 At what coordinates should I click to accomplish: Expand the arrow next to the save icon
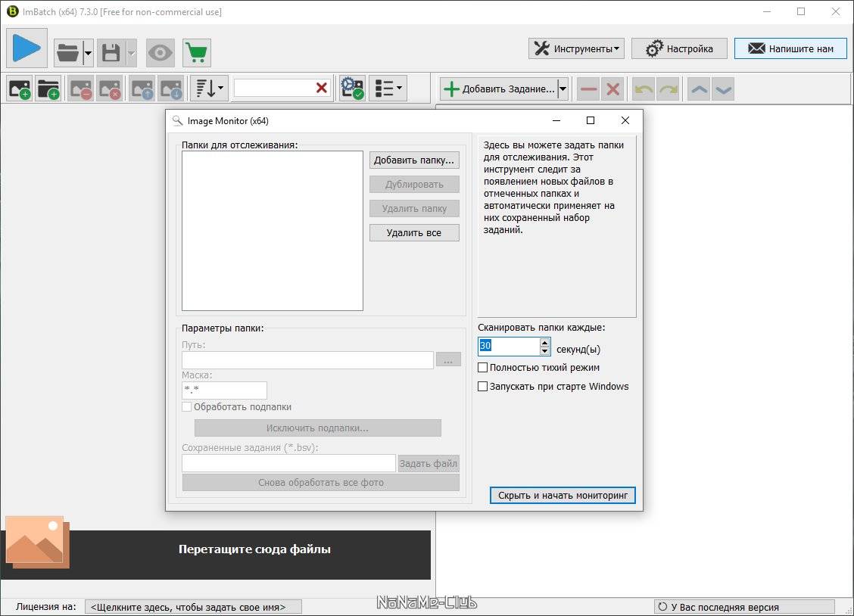click(x=131, y=53)
